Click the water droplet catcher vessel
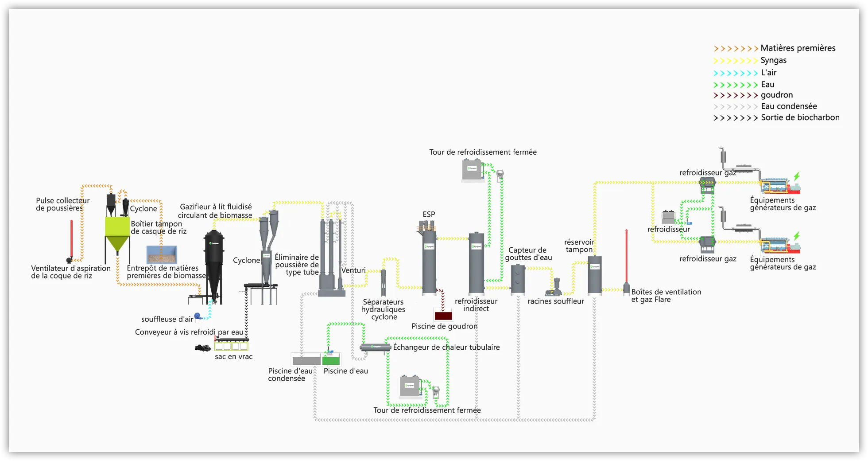The width and height of the screenshot is (868, 461). tap(518, 279)
